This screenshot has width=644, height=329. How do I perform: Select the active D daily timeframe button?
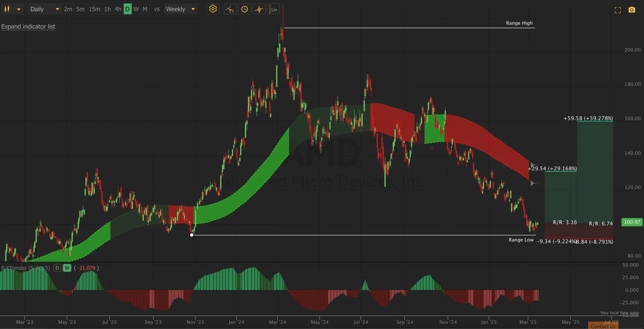[127, 9]
